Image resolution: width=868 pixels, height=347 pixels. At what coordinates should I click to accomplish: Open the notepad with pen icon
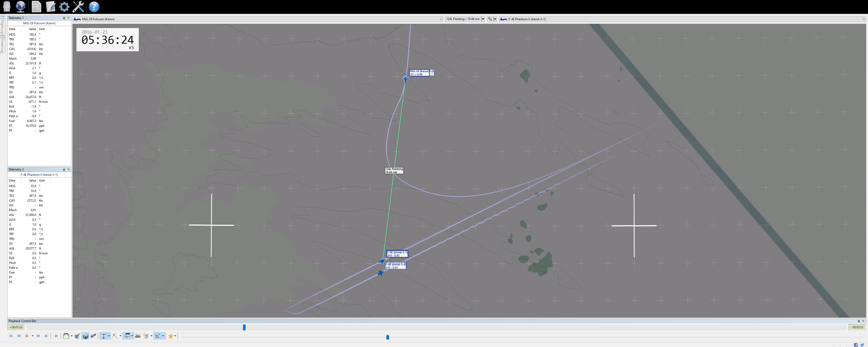(50, 6)
